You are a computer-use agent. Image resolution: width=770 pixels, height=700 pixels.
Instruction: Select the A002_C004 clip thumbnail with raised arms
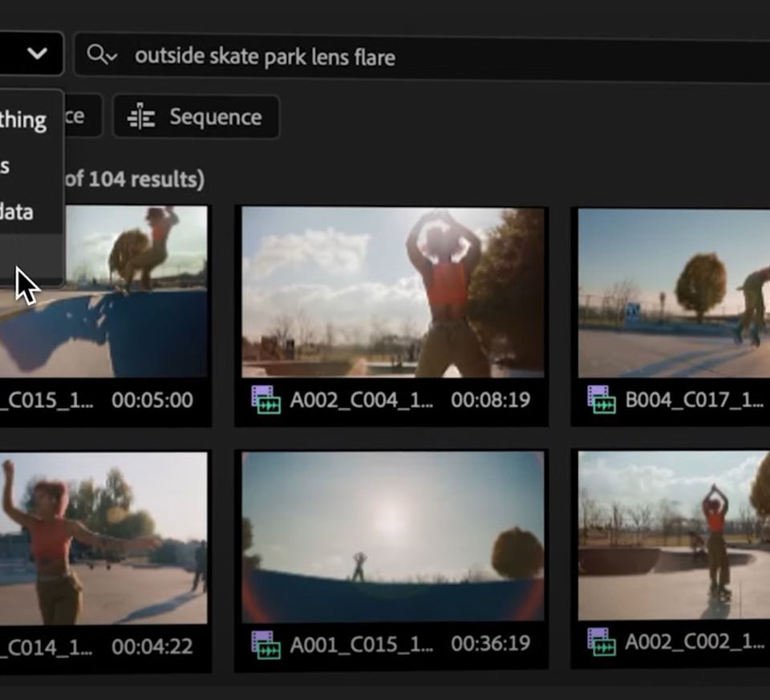pos(393,292)
